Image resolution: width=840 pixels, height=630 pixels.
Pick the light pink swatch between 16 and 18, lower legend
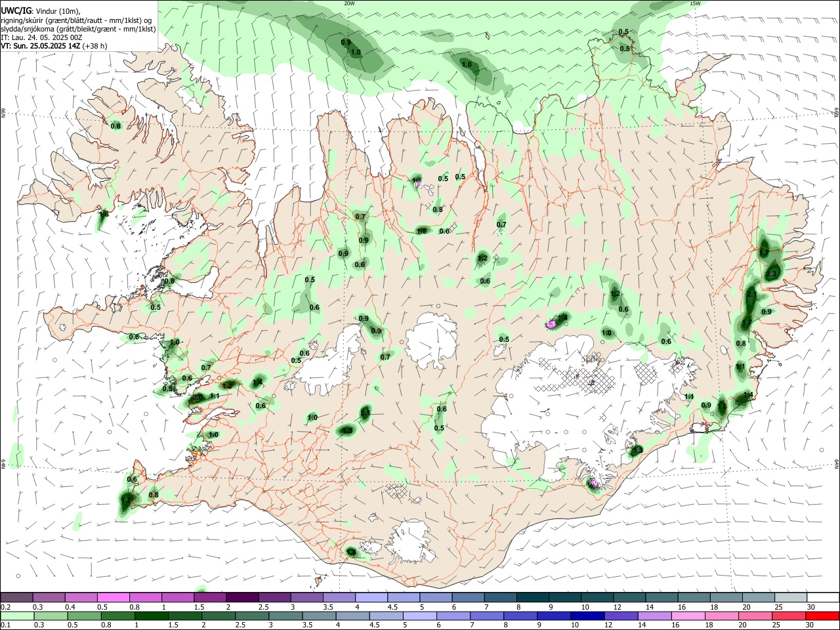click(x=688, y=616)
